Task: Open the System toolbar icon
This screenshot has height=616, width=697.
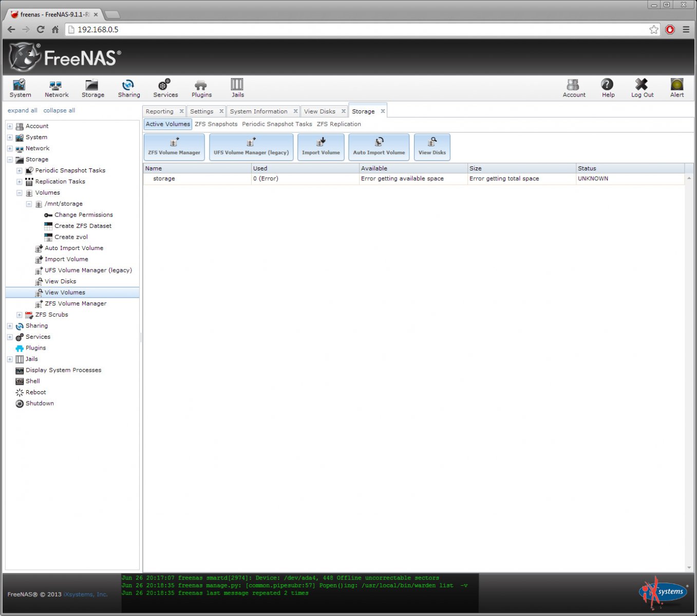Action: click(x=20, y=88)
